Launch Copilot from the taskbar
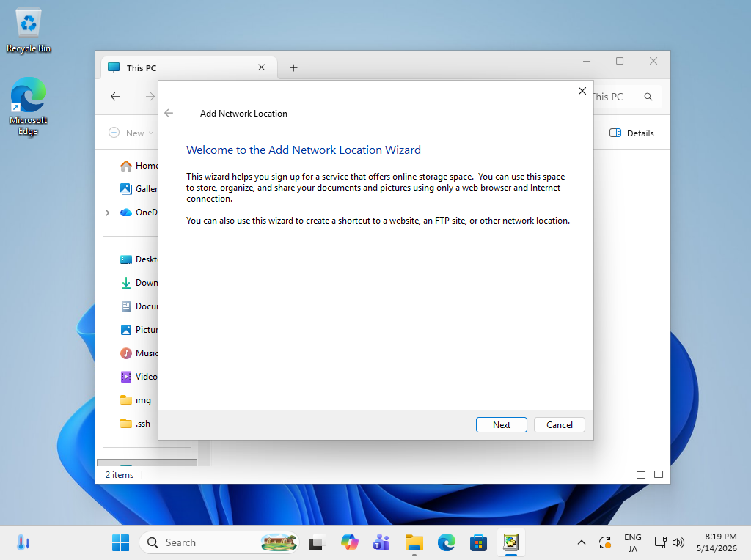This screenshot has height=560, width=751. 349,542
